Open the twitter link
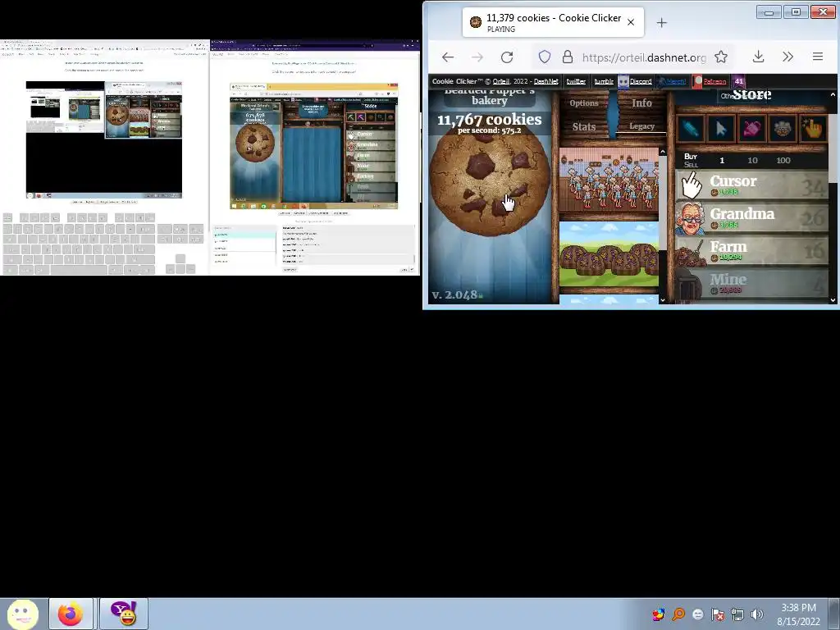 point(576,81)
